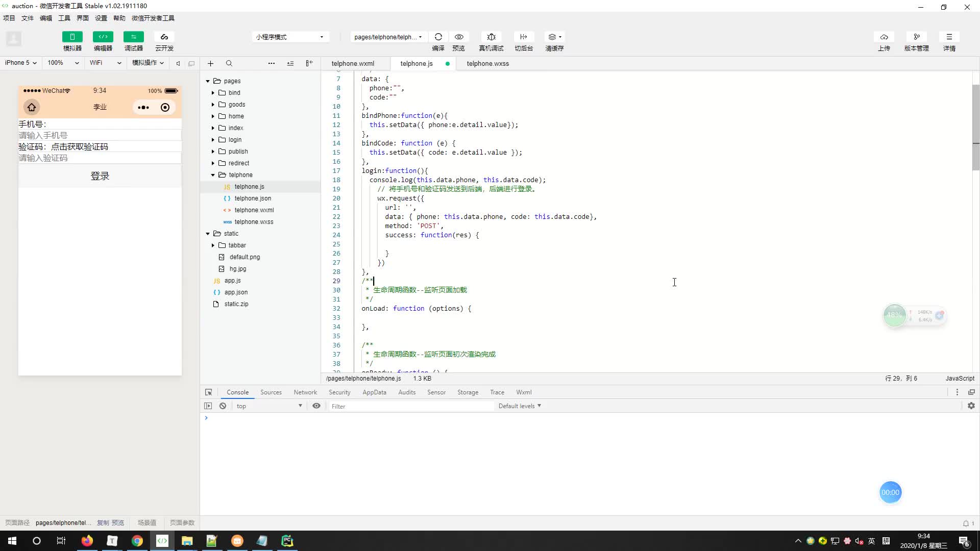Viewport: 980px width, 551px height.
Task: Open version management icon
Action: pyautogui.click(x=917, y=37)
